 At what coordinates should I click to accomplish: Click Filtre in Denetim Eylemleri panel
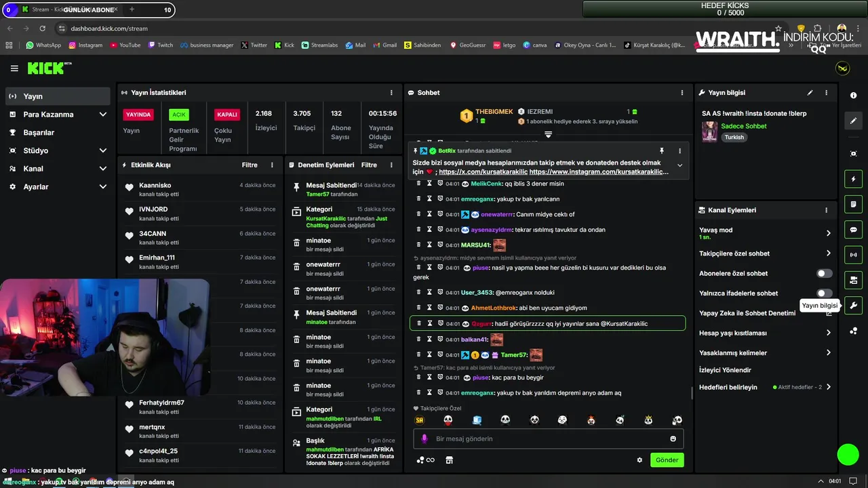point(369,165)
